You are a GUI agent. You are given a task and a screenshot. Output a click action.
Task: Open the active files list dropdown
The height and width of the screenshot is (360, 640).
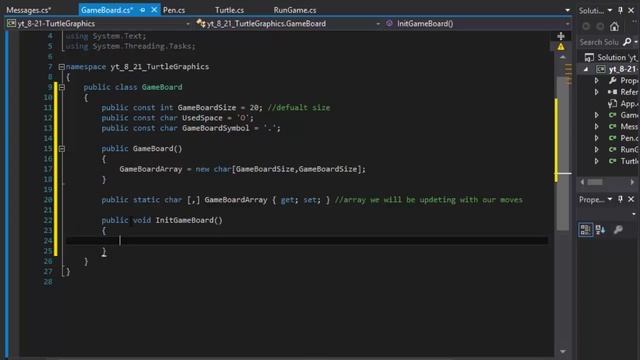pos(567,10)
